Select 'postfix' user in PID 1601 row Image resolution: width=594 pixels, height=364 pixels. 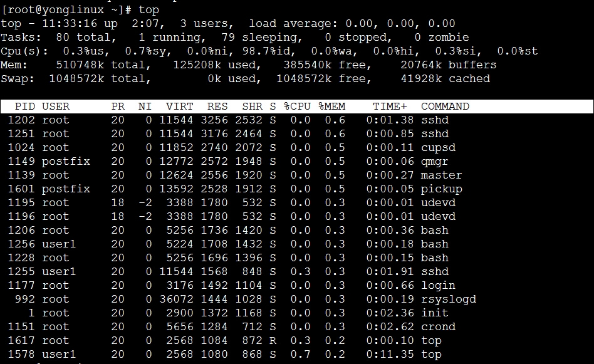tap(66, 189)
